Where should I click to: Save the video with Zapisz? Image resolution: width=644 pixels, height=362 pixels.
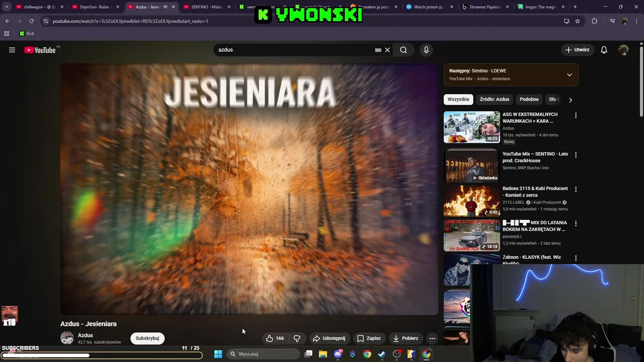[369, 338]
